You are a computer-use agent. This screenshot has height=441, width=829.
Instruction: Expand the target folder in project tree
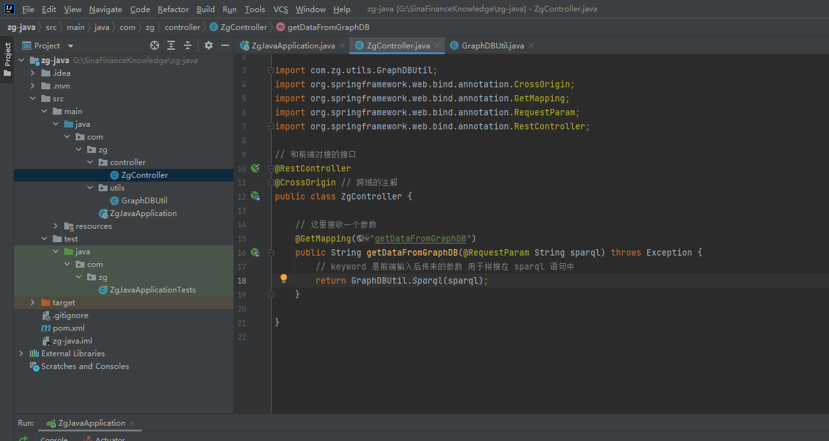33,302
